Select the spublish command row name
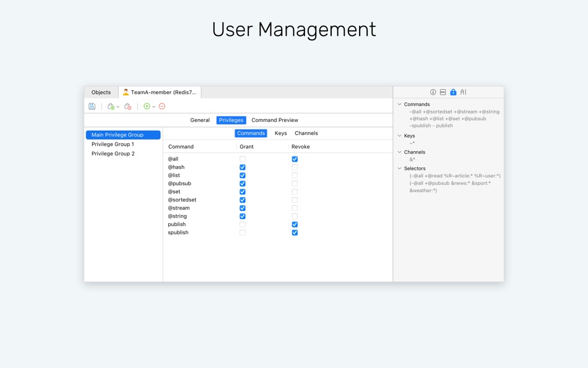The height and width of the screenshot is (368, 588). 178,232
